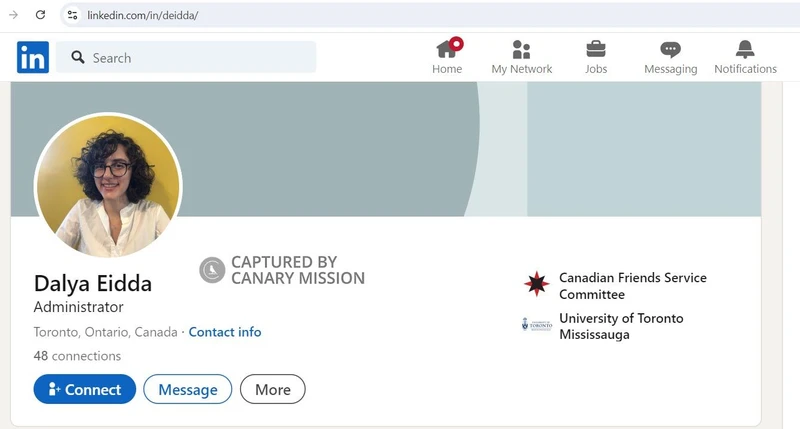Click the browser forward arrow
Image resolution: width=800 pixels, height=429 pixels.
pyautogui.click(x=13, y=15)
